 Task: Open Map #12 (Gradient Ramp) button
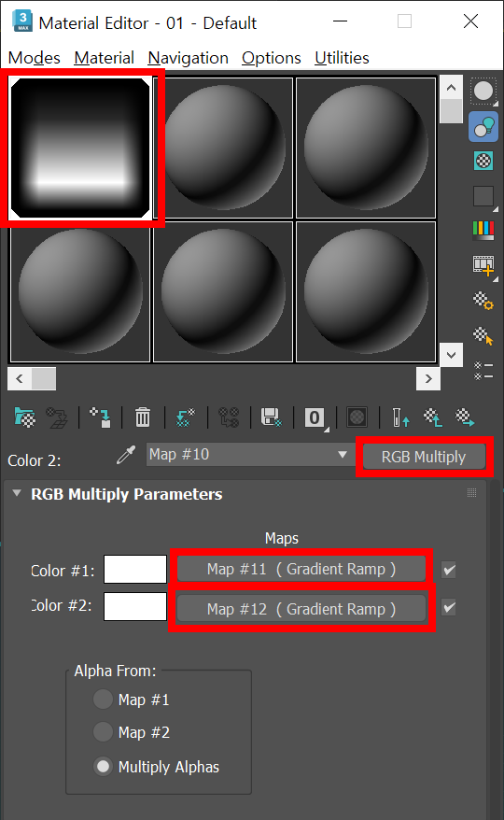click(301, 609)
